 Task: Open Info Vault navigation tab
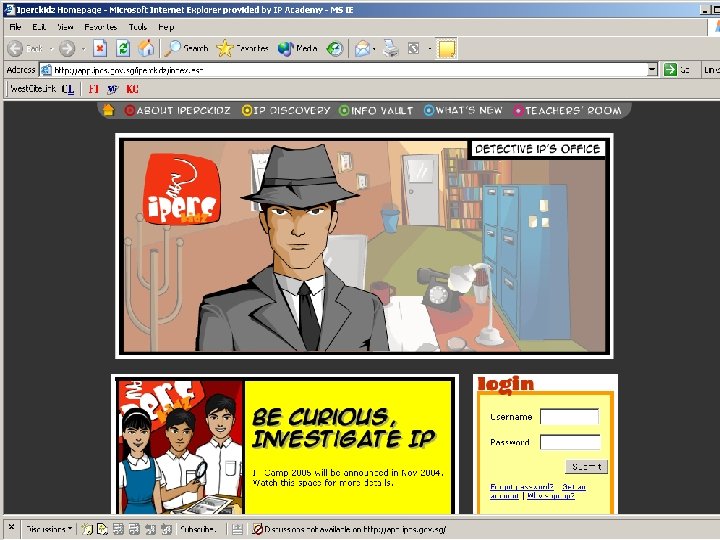click(x=376, y=111)
